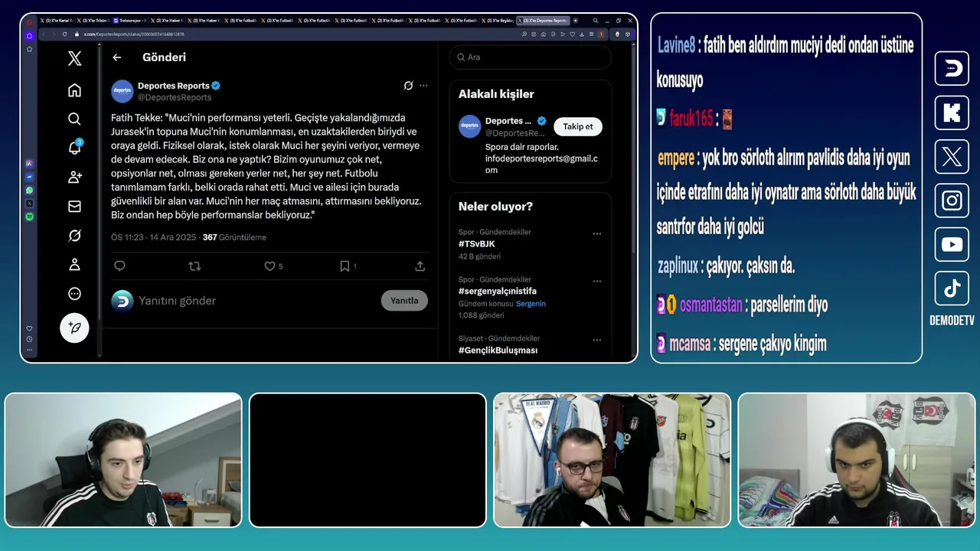Open the Profile person icon
This screenshot has width=980, height=551.
pyautogui.click(x=74, y=265)
